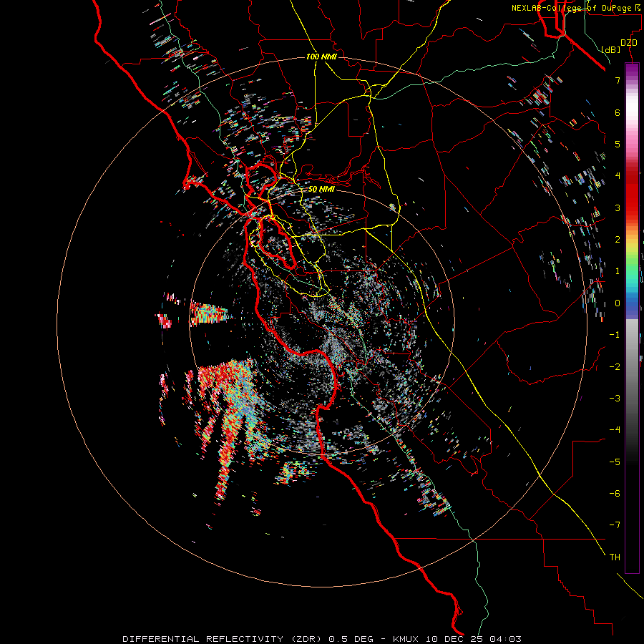
Task: Click the red segment of ZDR color bar
Action: pos(632,193)
